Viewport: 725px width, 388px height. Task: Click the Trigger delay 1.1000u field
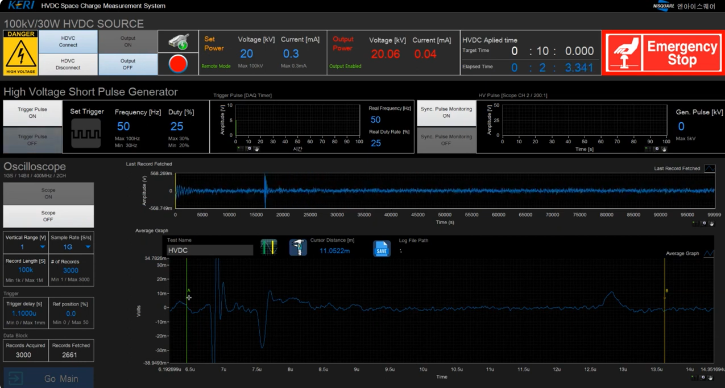[24, 313]
